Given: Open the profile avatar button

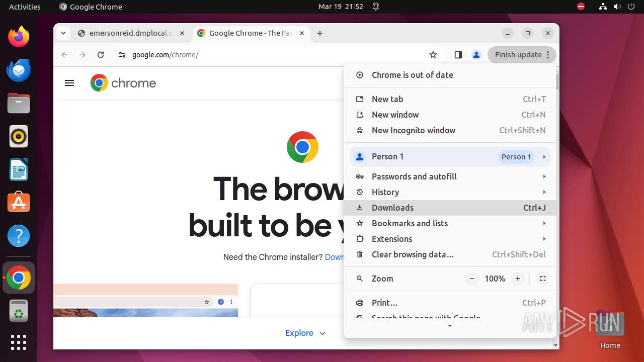Looking at the screenshot, I should [x=476, y=55].
